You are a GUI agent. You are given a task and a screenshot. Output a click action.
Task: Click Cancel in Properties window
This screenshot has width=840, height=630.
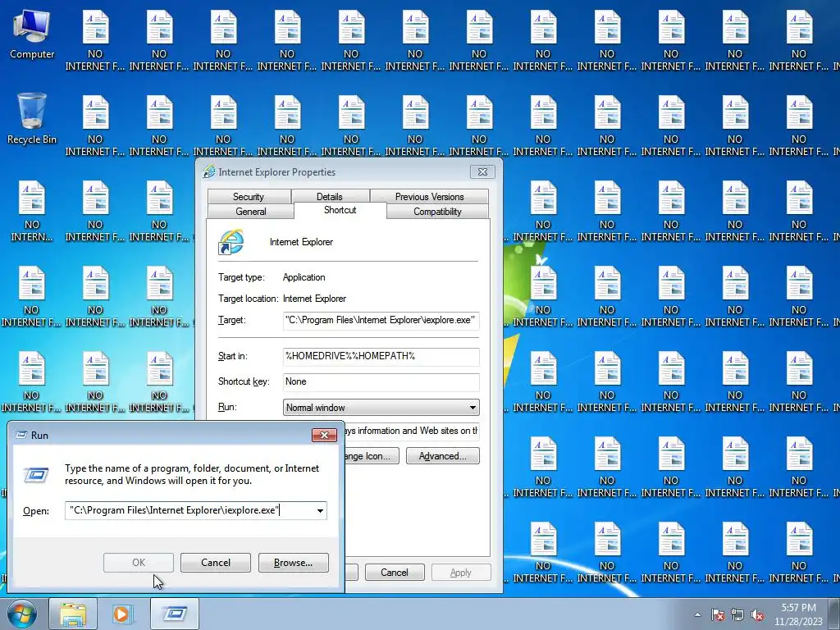coord(395,572)
